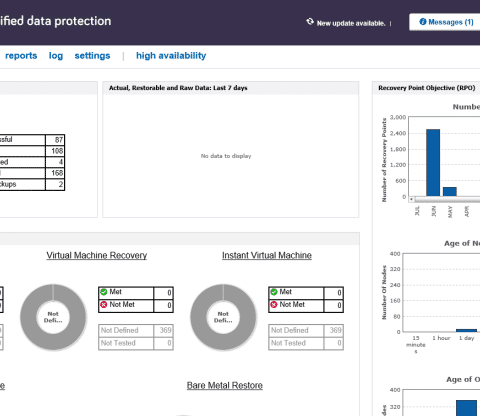Viewport: 480px width, 416px height.
Task: Open Instant Virtual Machine link
Action: 267,255
